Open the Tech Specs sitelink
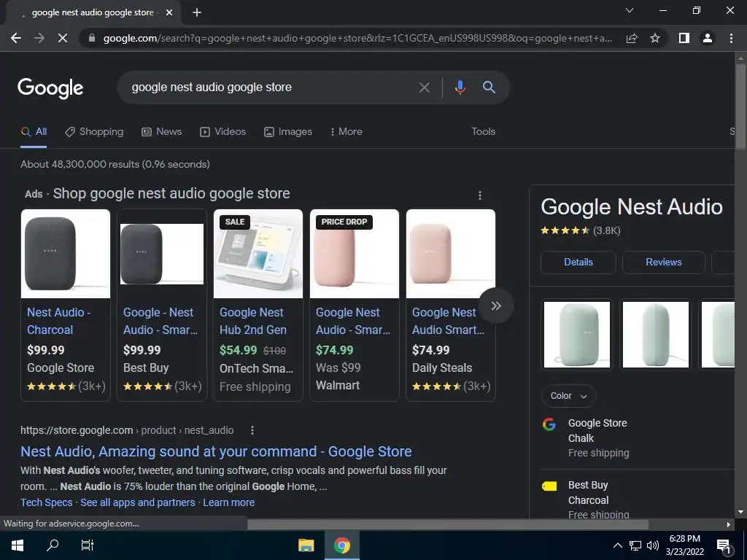Screen dimensions: 747x560 coord(46,503)
